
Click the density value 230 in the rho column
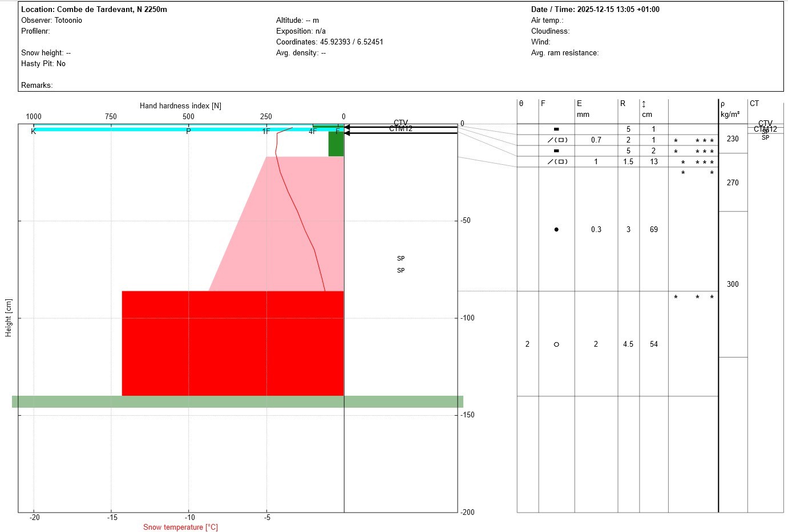tap(732, 139)
